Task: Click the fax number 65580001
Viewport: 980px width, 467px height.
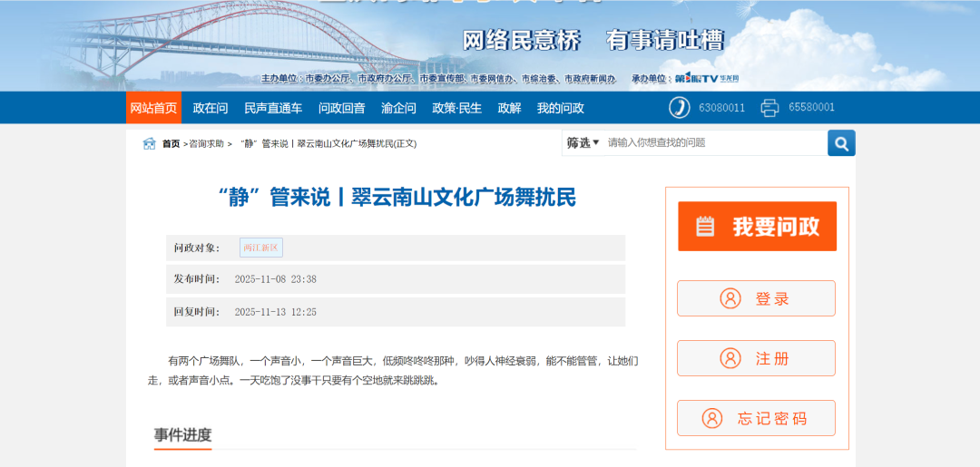Action: [811, 107]
